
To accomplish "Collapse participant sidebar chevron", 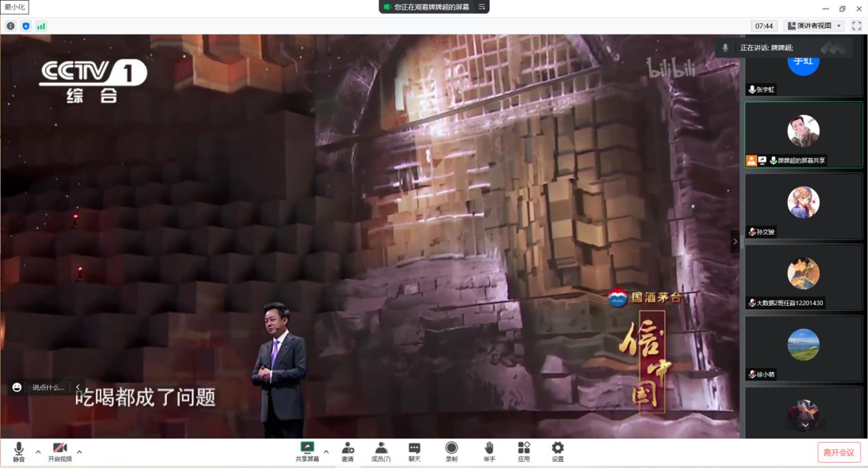I will click(x=735, y=241).
